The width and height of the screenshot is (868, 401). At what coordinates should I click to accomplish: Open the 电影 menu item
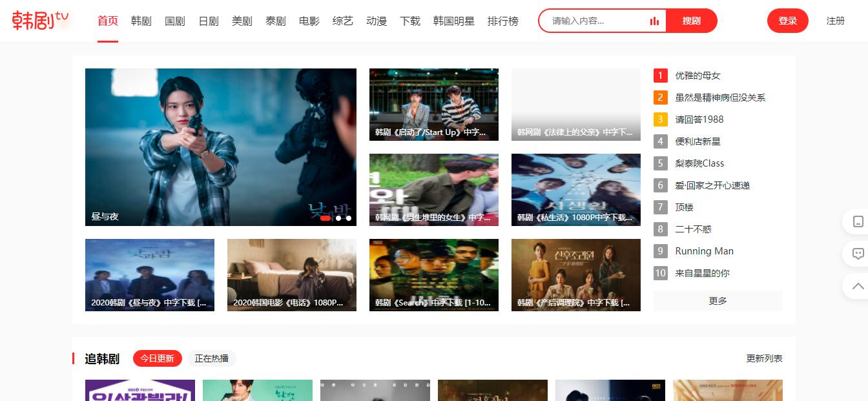(309, 21)
